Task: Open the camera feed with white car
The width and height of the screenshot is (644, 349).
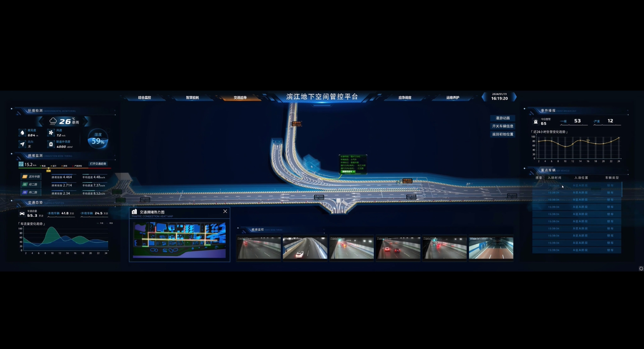Action: [305, 248]
